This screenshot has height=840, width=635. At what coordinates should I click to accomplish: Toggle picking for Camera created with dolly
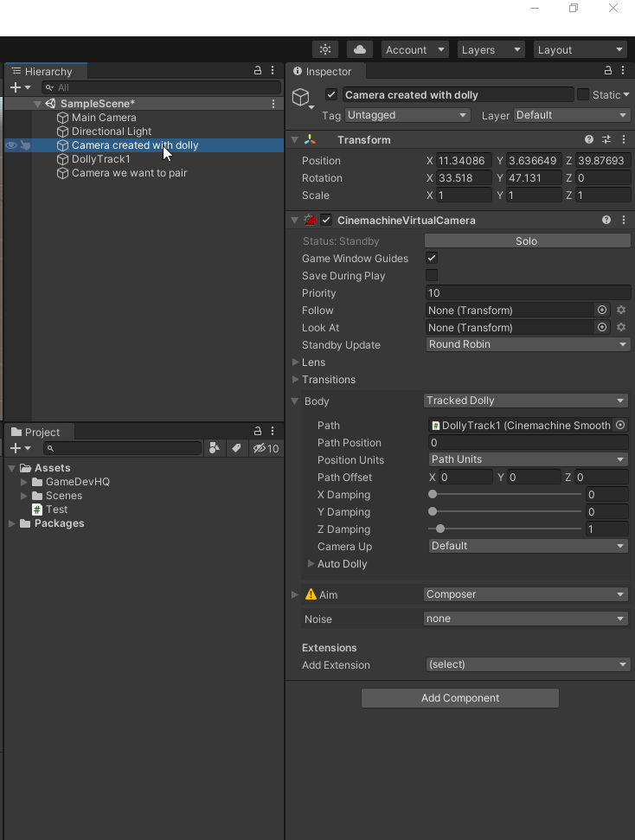coord(25,145)
